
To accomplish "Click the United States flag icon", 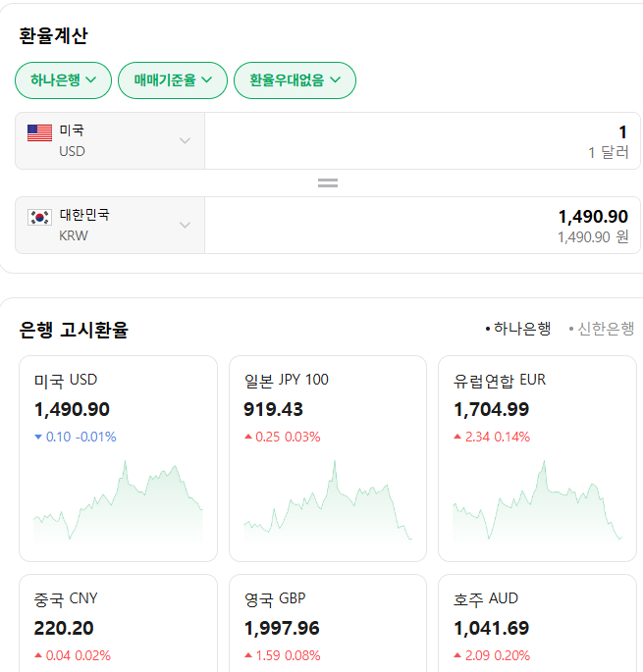I will click(39, 132).
